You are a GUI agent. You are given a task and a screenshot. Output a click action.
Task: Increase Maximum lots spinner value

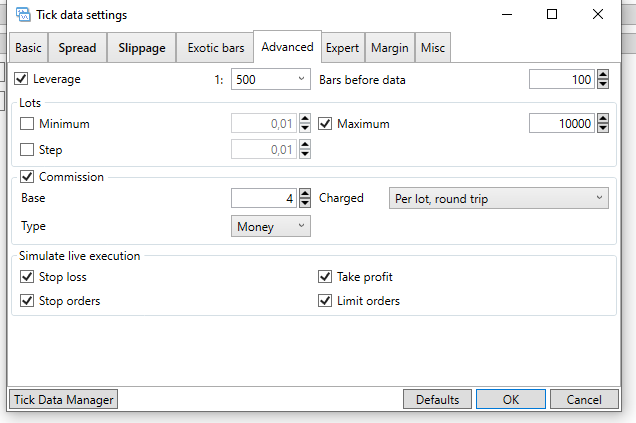point(602,119)
